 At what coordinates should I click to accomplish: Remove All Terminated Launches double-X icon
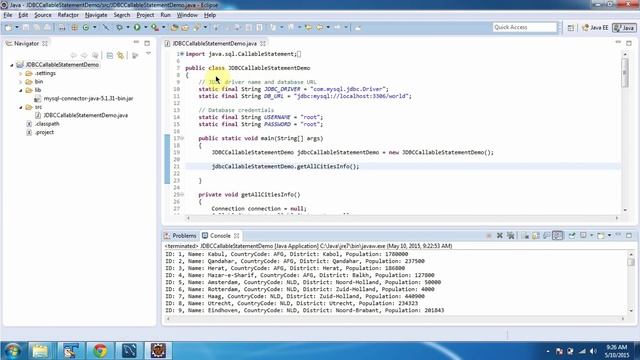click(x=510, y=236)
